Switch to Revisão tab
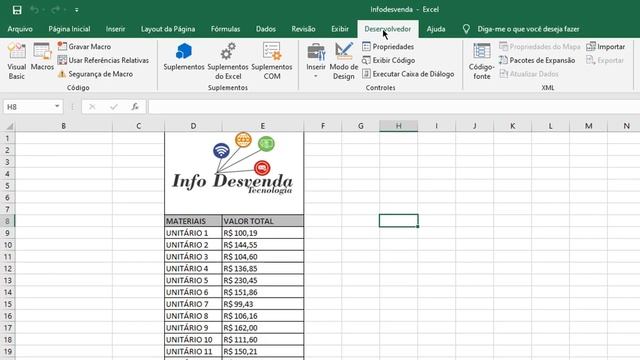 point(303,29)
